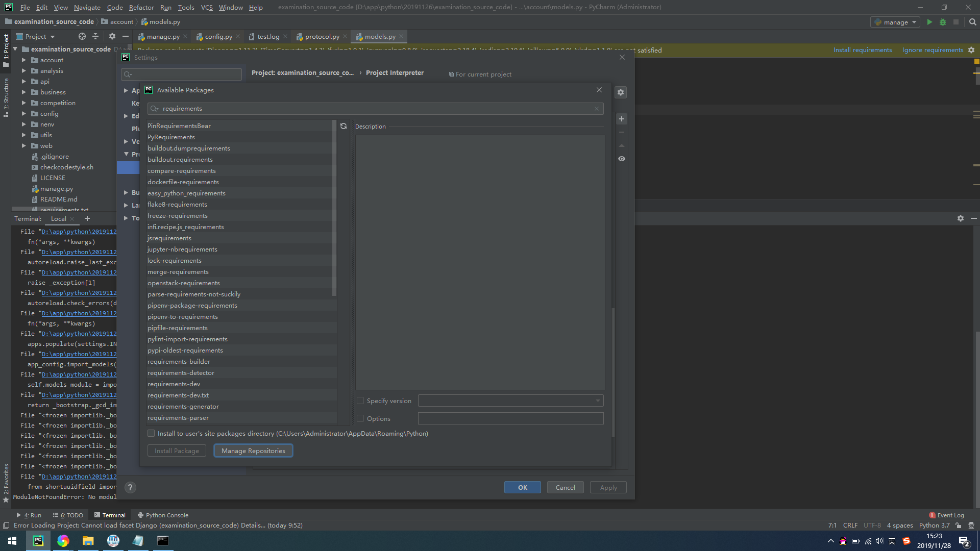Expand the analysis folder
Screen dimensions: 980x551
point(23,71)
